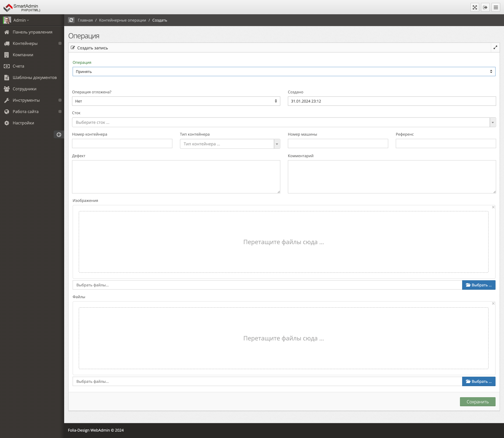The height and width of the screenshot is (438, 504).
Task: Open Шаблоны документов in the sidebar
Action: coord(35,77)
